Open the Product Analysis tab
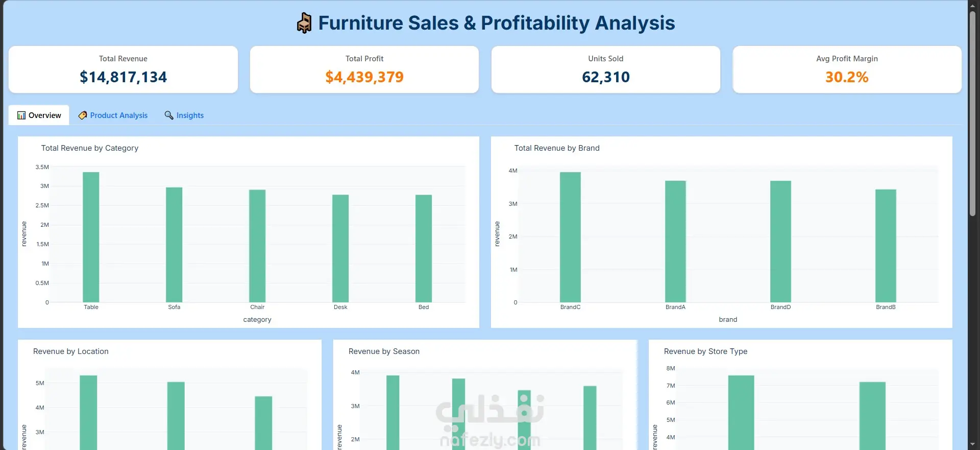 (x=113, y=115)
